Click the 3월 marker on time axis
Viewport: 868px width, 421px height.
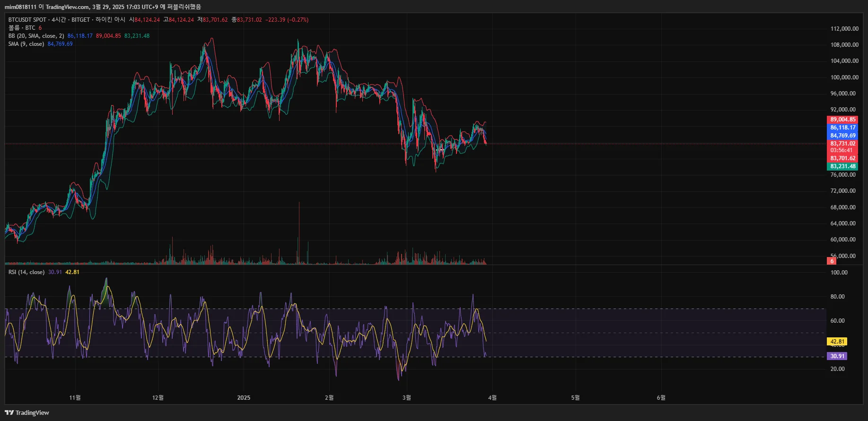(x=407, y=398)
